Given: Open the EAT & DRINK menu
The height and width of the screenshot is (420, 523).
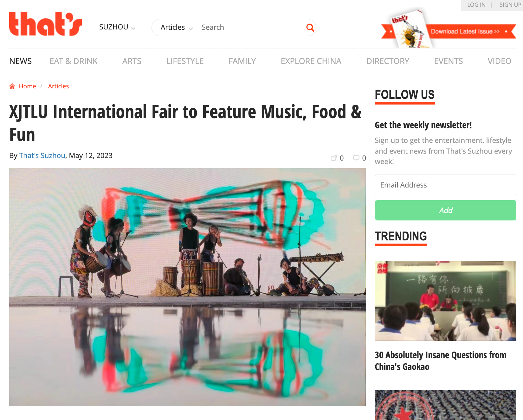Looking at the screenshot, I should pyautogui.click(x=74, y=61).
